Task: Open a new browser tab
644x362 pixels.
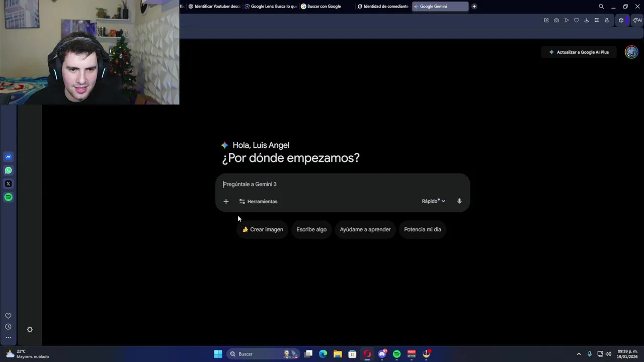Action: click(x=474, y=7)
